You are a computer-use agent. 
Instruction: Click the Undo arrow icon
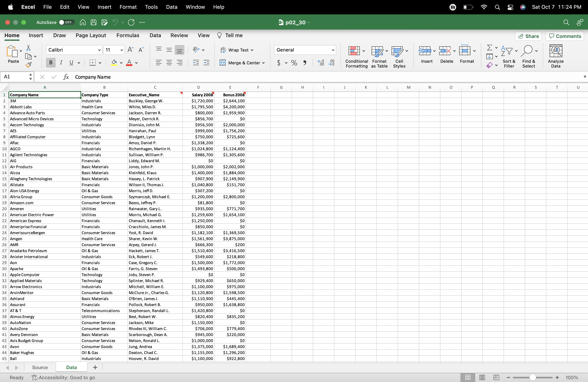(x=115, y=22)
